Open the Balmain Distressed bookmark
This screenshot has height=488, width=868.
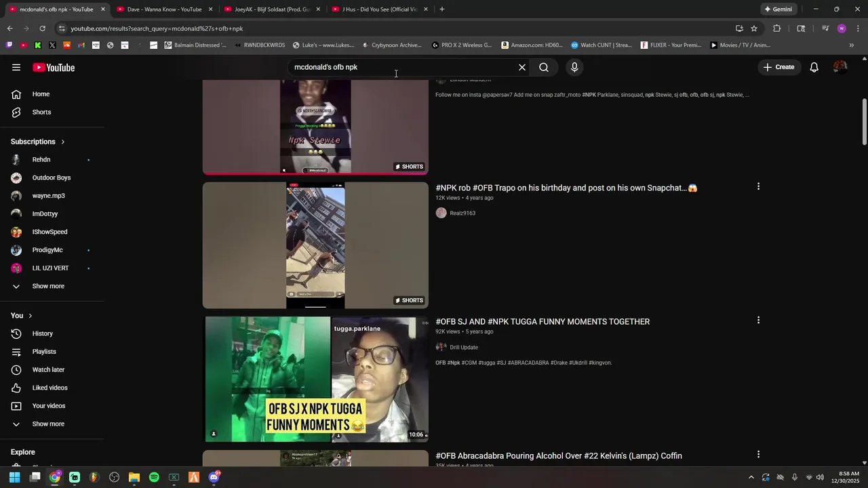[x=195, y=45]
